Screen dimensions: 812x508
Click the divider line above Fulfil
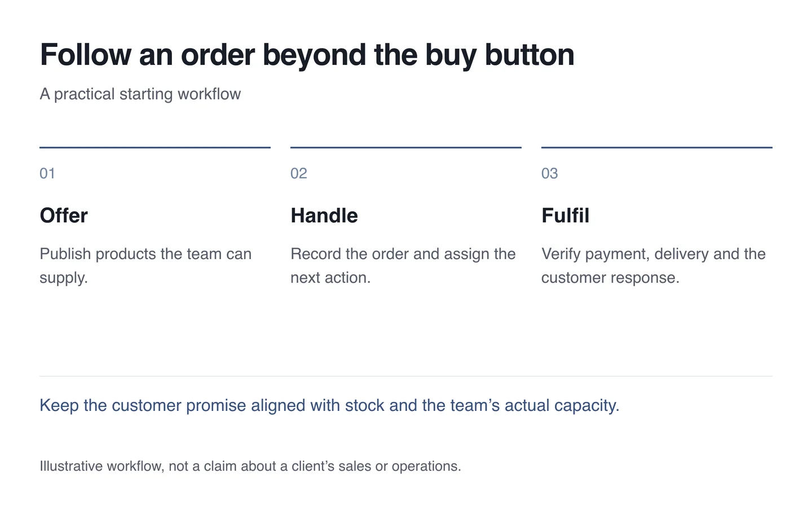pos(657,147)
